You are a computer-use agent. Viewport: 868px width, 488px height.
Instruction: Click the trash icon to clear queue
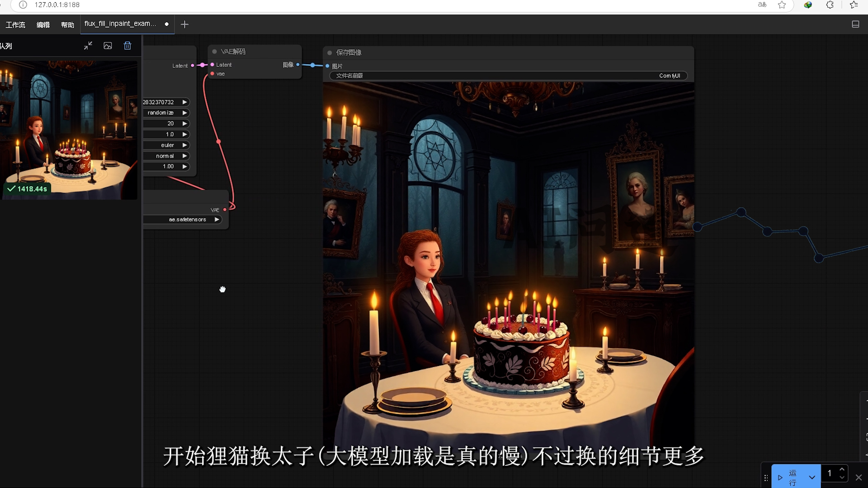pyautogui.click(x=127, y=46)
